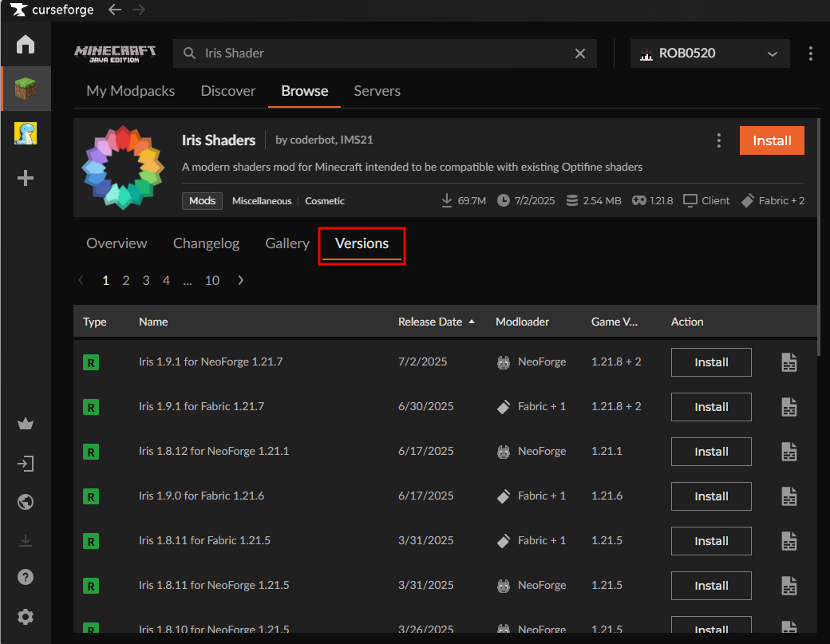The image size is (830, 644).
Task: Click the curseforge logo in title bar
Action: [x=52, y=10]
